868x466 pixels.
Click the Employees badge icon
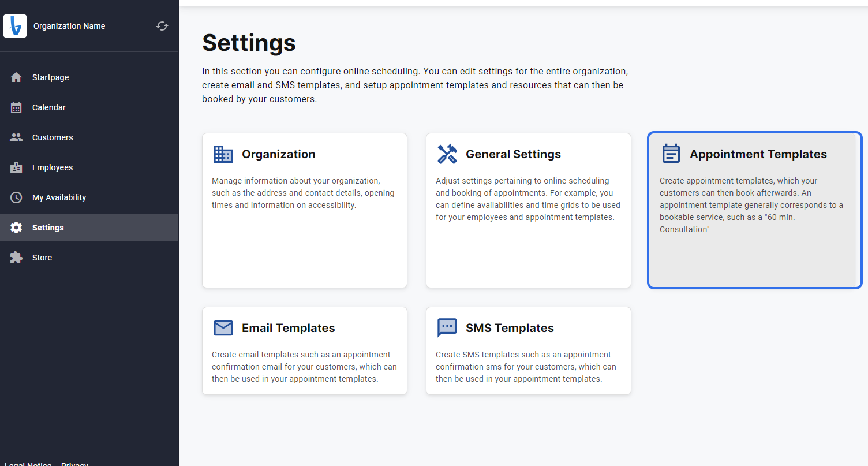point(16,167)
